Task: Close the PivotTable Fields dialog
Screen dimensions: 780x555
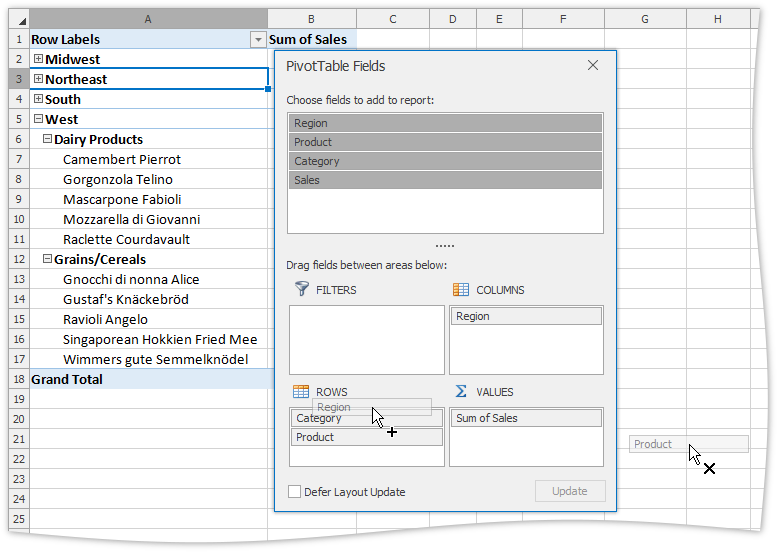Action: click(x=593, y=66)
